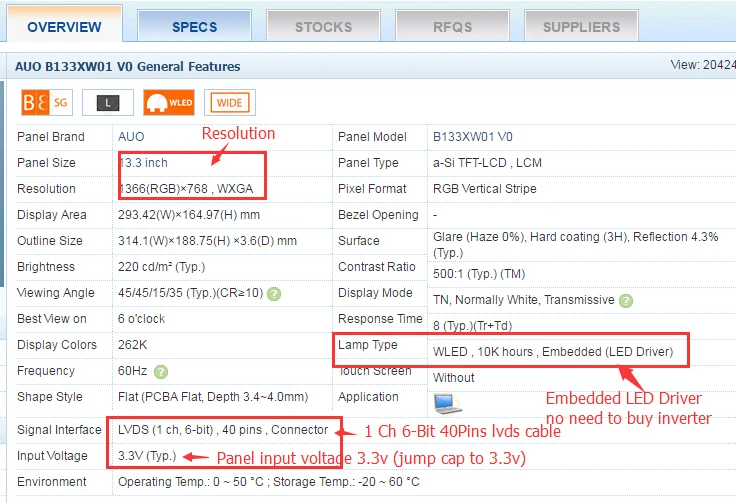Screen dimensions: 736x503
Task: Click the '6 o'clock' best view value
Action: point(141,319)
